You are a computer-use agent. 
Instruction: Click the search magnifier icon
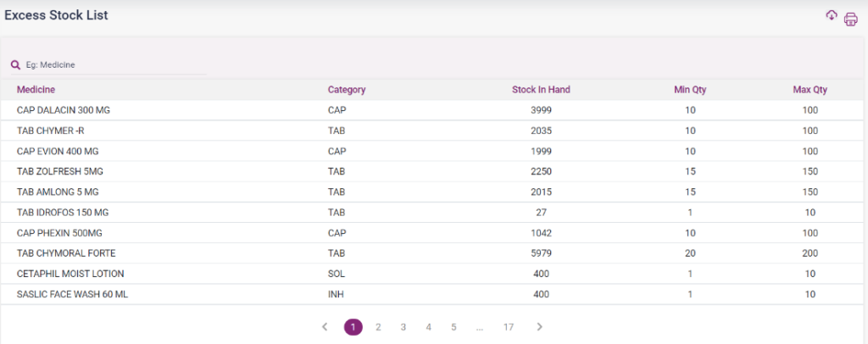point(15,65)
